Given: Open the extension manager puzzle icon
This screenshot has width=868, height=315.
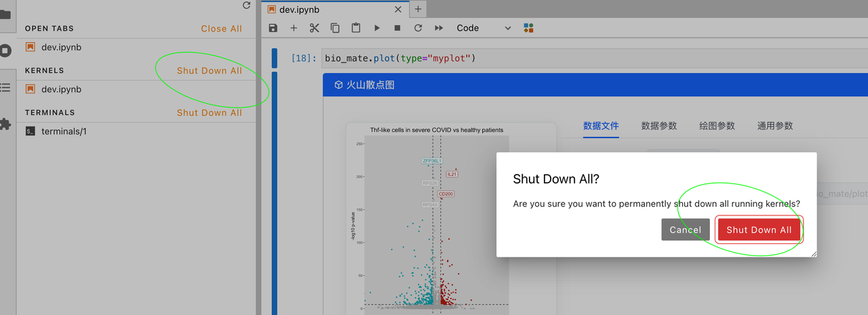Looking at the screenshot, I should click(x=5, y=124).
